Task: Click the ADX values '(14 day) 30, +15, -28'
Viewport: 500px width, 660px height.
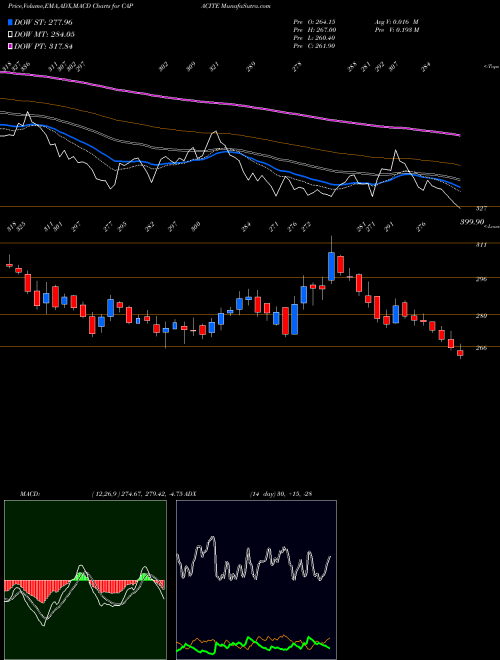Action: pyautogui.click(x=281, y=494)
